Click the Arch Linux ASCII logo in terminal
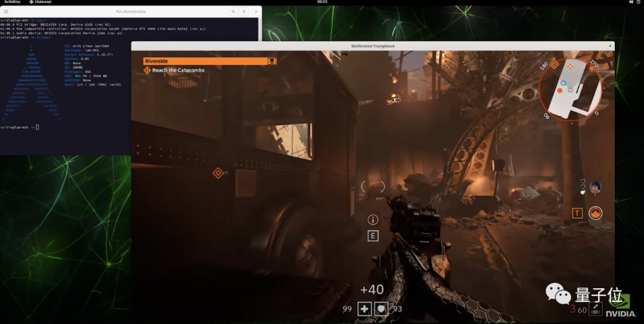This screenshot has width=644, height=324. tap(32, 82)
